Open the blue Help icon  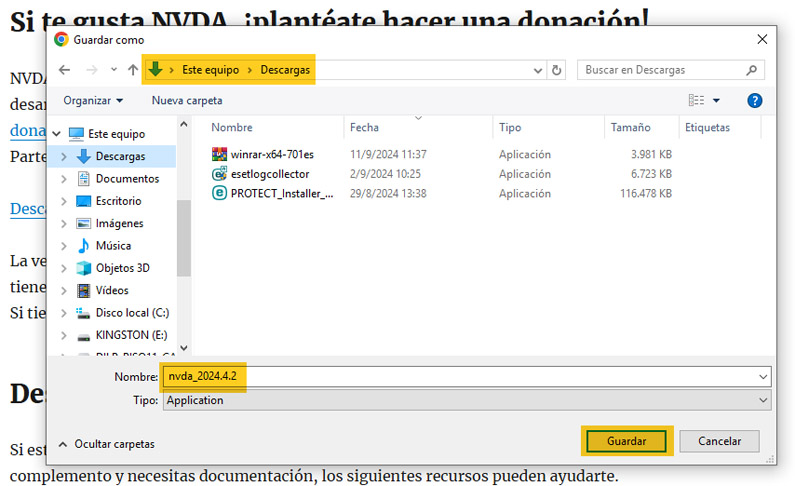754,100
